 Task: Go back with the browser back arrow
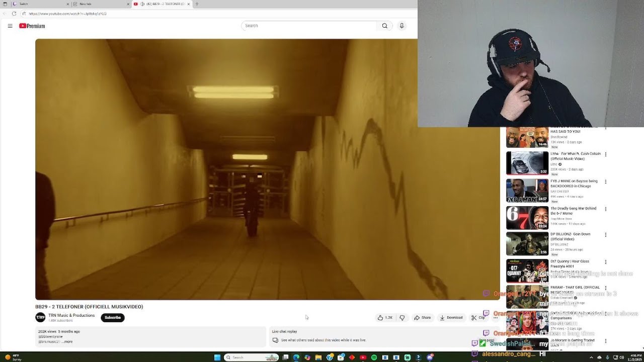5,14
